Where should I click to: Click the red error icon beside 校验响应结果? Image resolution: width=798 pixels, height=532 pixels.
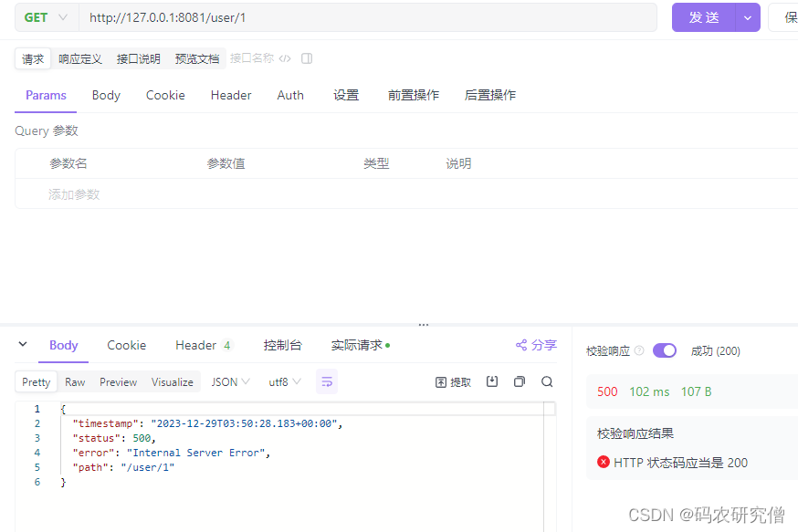[603, 461]
